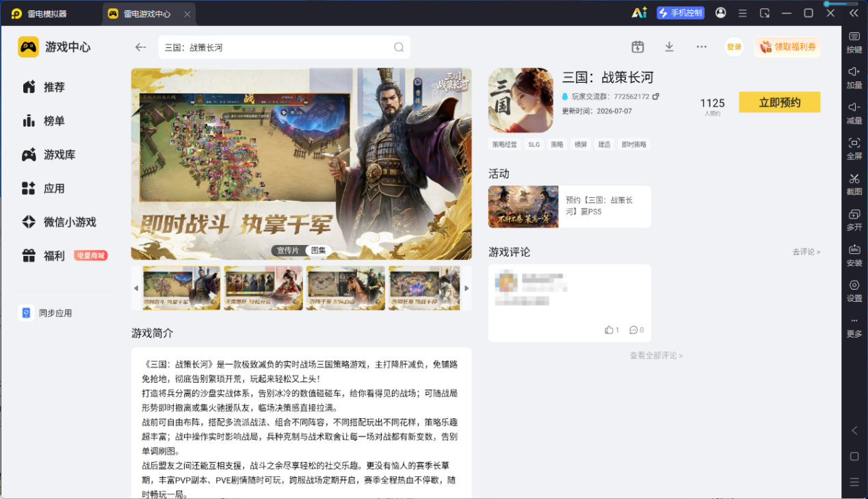Viewport: 868px width, 499px height.
Task: Switch media view to 宣传片
Action: pos(288,251)
